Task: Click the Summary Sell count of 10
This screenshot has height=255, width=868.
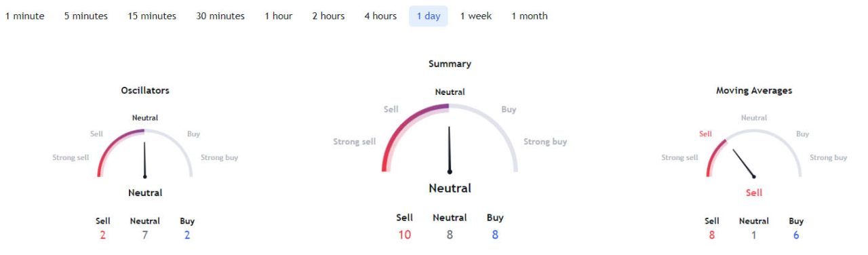Action: (x=404, y=235)
